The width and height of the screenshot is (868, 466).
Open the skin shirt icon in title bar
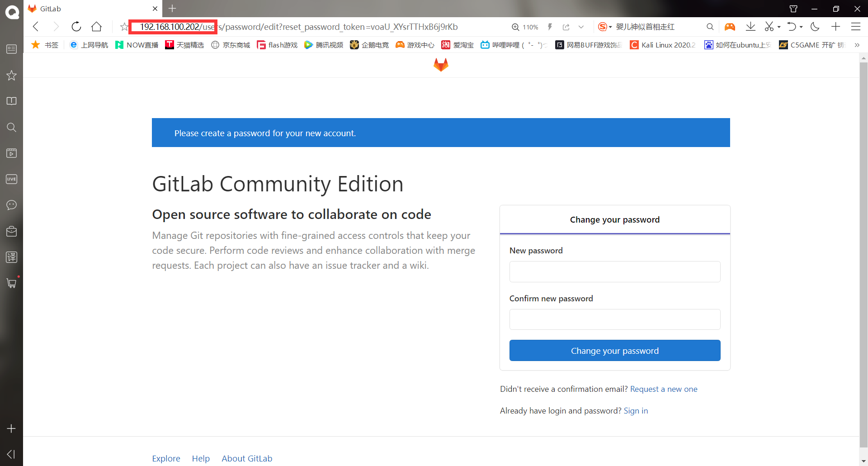tap(793, 9)
